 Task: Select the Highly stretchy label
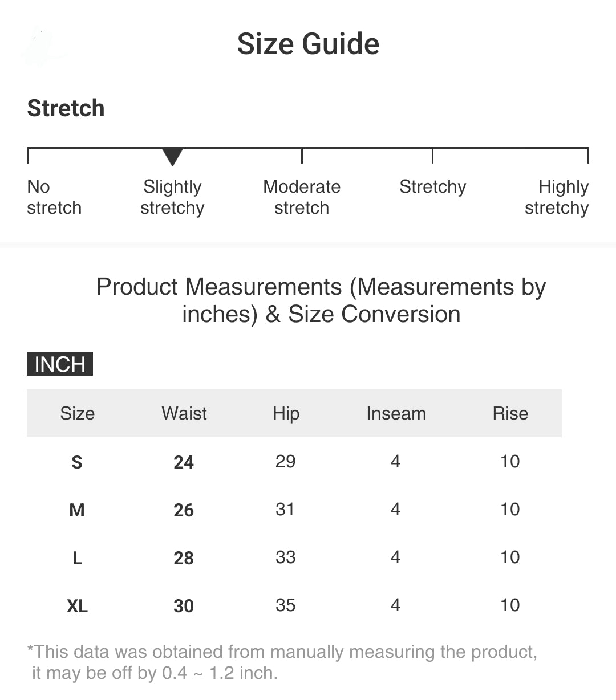click(557, 197)
